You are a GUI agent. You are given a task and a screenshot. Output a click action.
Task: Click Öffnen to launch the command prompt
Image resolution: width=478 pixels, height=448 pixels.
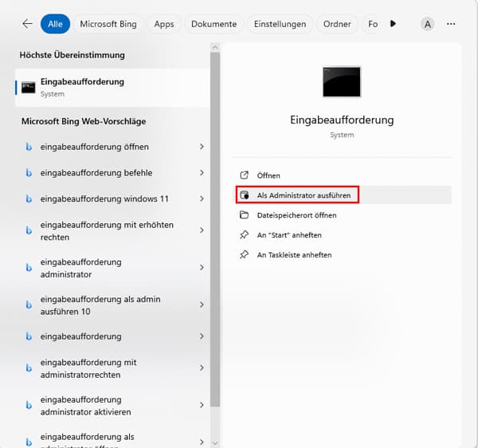268,175
